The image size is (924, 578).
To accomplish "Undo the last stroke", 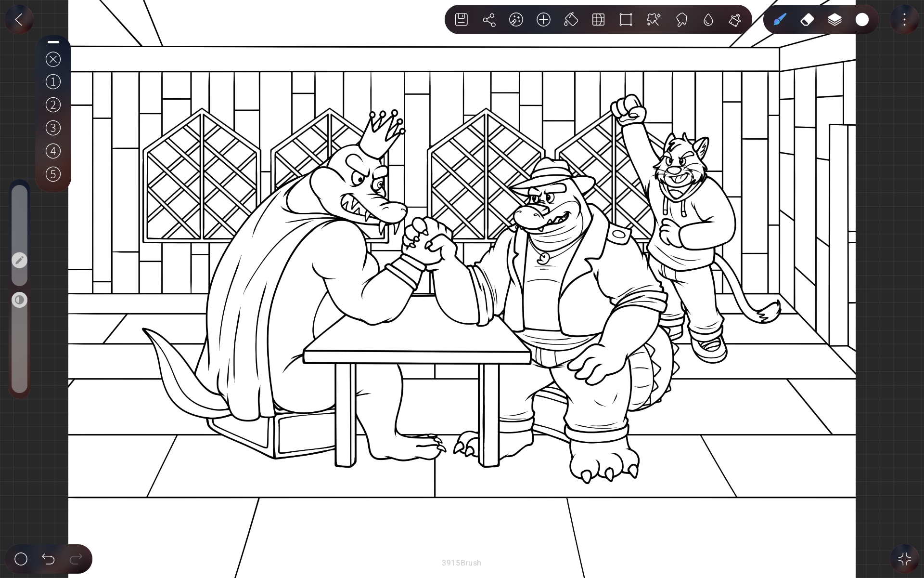I will click(48, 559).
